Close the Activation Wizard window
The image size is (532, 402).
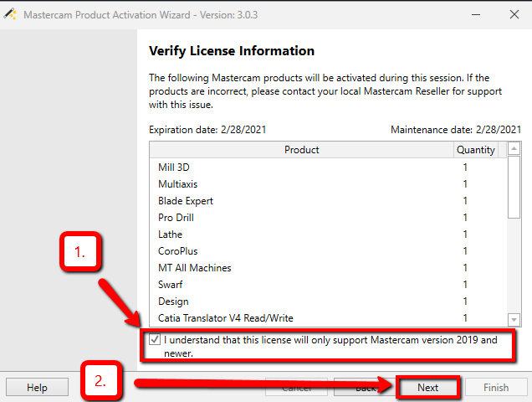click(x=514, y=14)
